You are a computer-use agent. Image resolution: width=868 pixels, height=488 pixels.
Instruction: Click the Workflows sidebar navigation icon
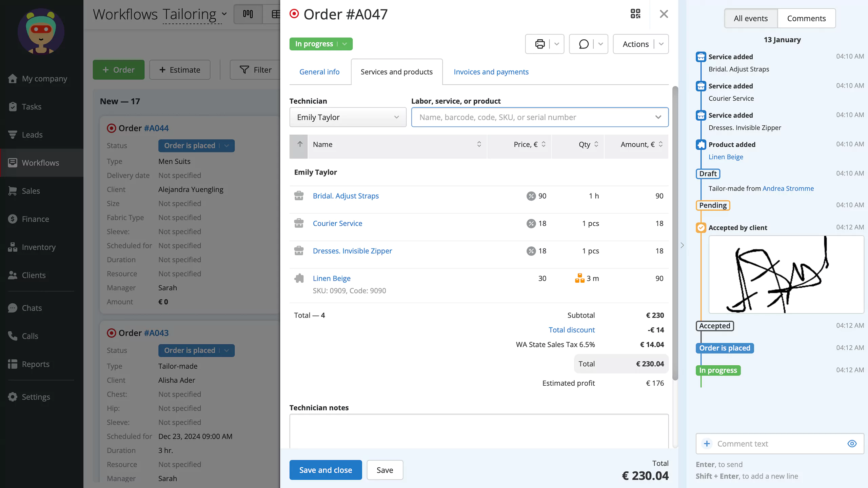click(13, 163)
